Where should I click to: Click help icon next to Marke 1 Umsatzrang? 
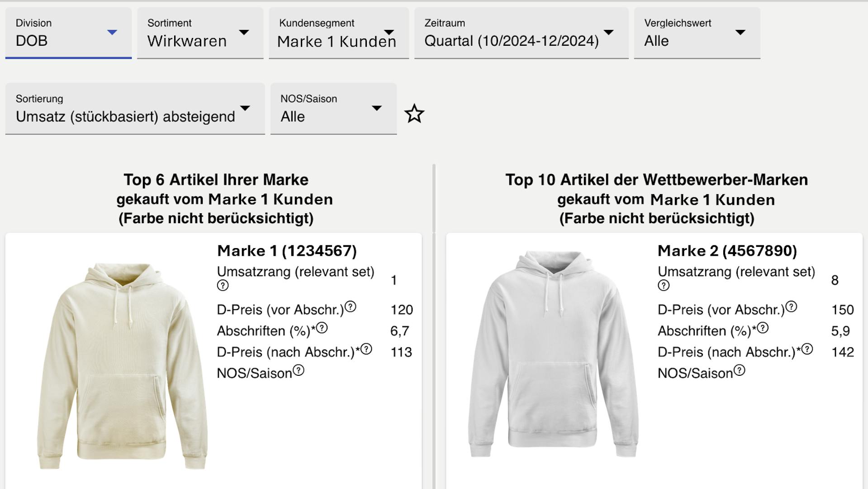(x=223, y=286)
